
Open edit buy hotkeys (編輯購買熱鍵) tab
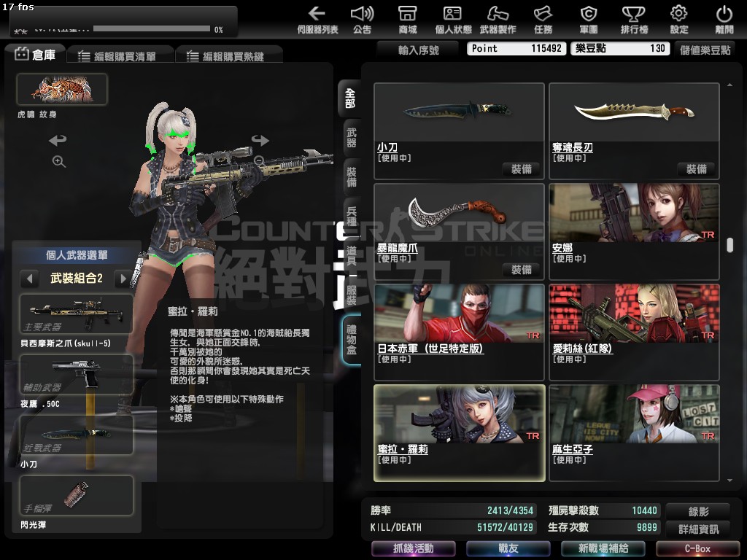(x=228, y=55)
